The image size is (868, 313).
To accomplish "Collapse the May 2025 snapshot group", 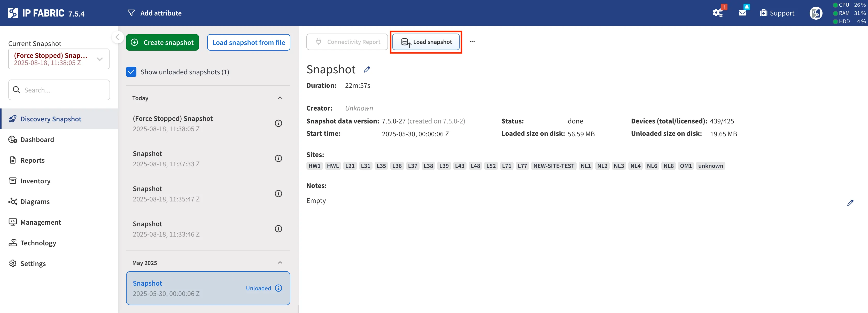I will [280, 263].
